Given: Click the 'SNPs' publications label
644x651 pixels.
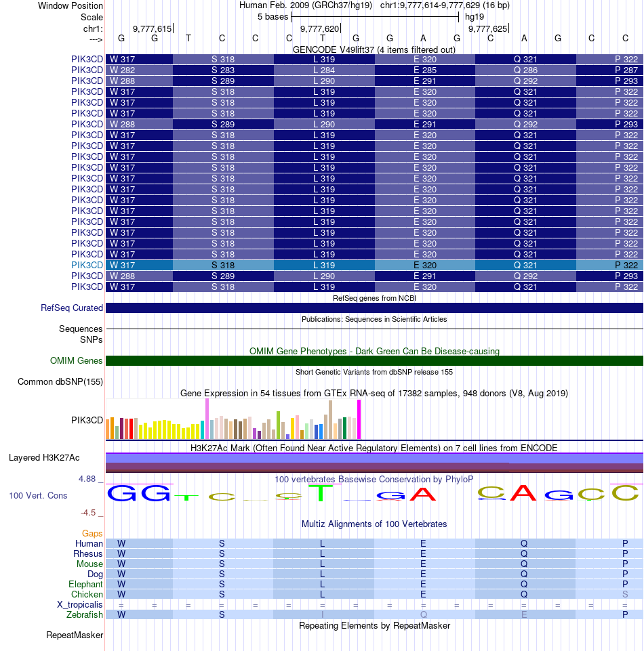Looking at the screenshot, I should 91,339.
